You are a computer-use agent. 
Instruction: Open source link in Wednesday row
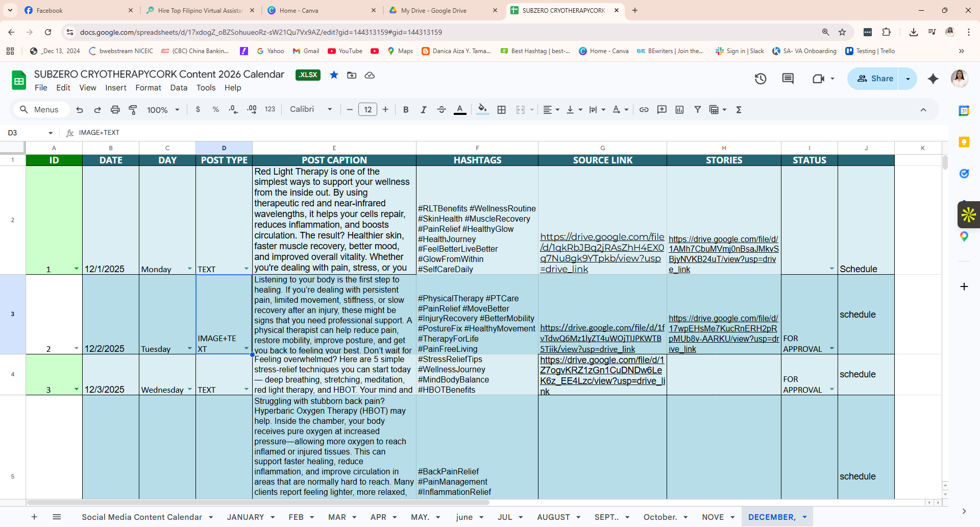pos(602,375)
